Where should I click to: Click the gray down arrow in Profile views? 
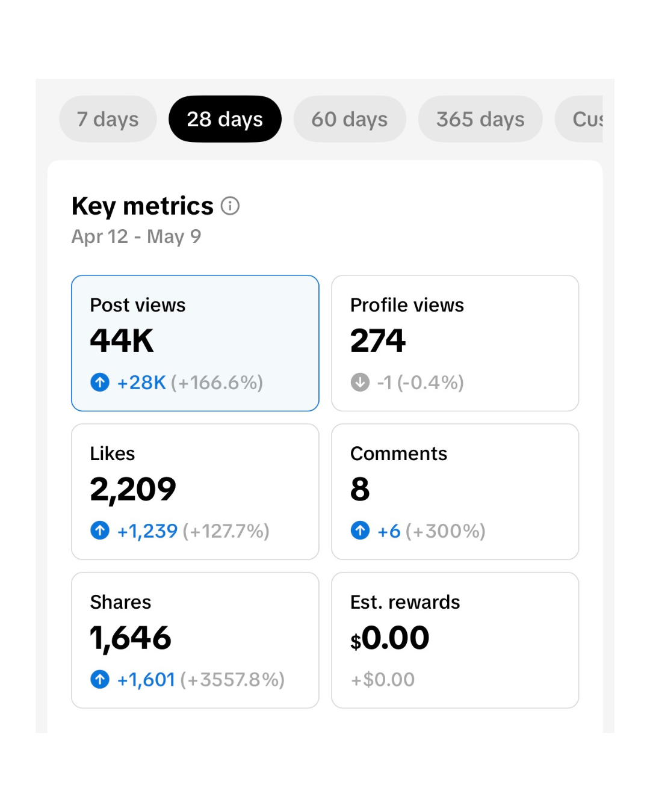(x=360, y=382)
